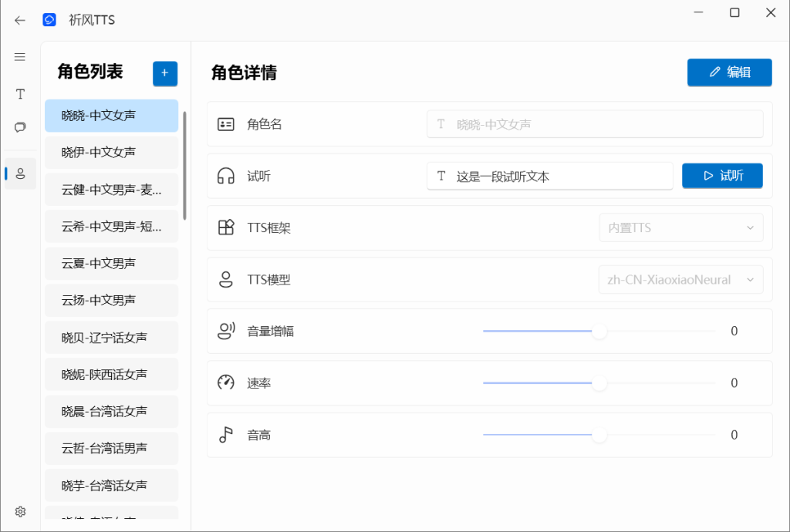Click the musical note icon beside 音高
The height and width of the screenshot is (532, 790).
click(x=226, y=434)
